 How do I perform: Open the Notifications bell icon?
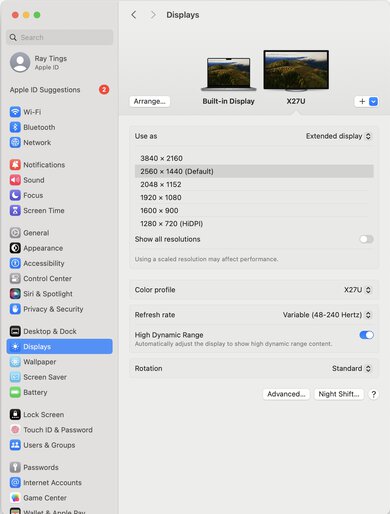[15, 165]
